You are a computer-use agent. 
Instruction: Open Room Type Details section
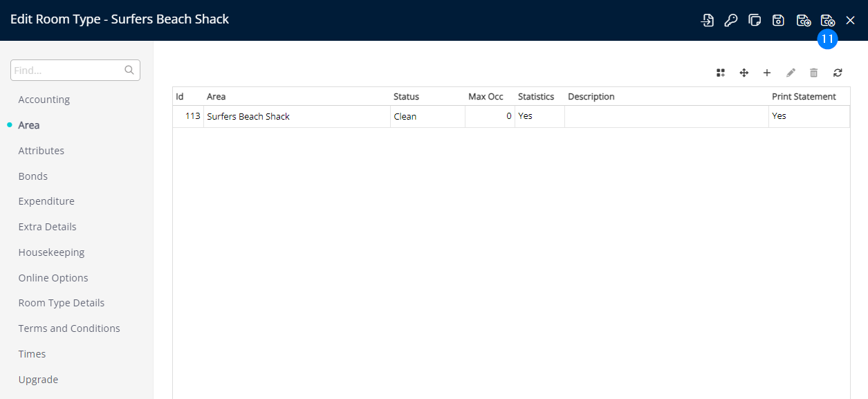pyautogui.click(x=61, y=303)
